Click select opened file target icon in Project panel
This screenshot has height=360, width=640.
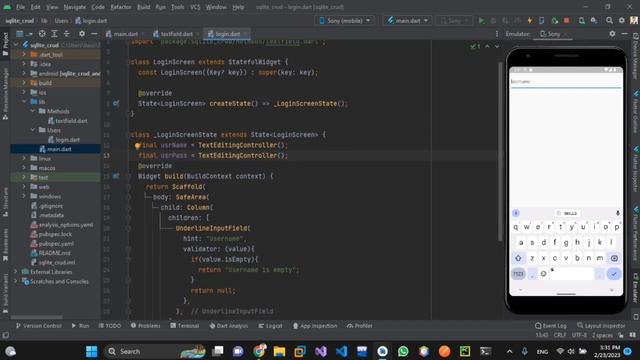coord(42,34)
